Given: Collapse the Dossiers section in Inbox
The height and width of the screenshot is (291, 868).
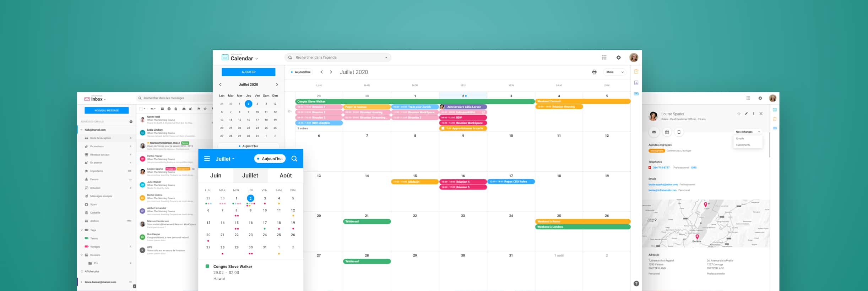Looking at the screenshot, I should 82,255.
